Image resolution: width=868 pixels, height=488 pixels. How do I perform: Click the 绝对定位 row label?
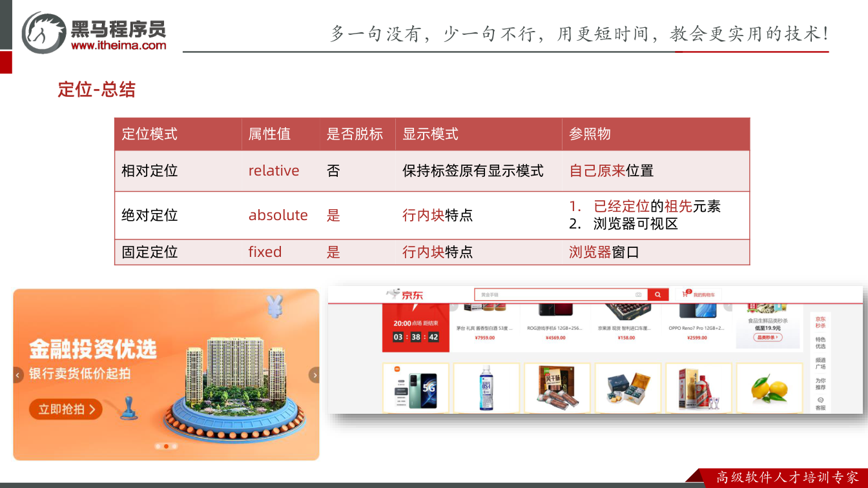(x=150, y=215)
